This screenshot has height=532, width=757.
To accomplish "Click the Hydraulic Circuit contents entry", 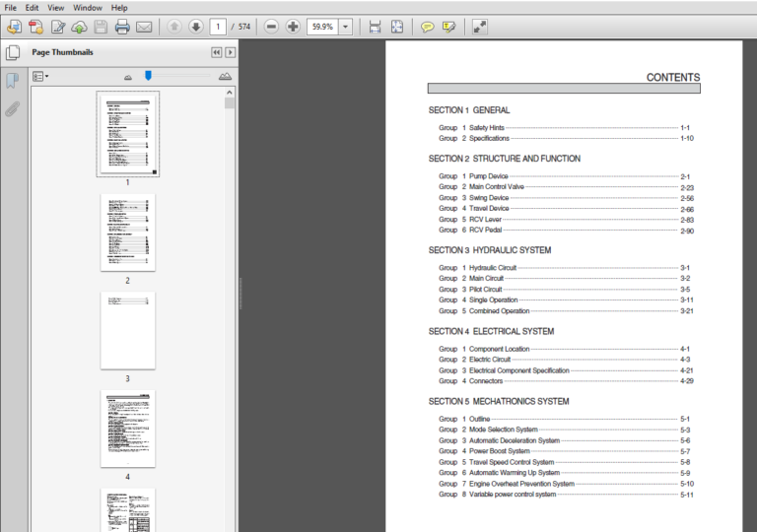I will pyautogui.click(x=566, y=268).
